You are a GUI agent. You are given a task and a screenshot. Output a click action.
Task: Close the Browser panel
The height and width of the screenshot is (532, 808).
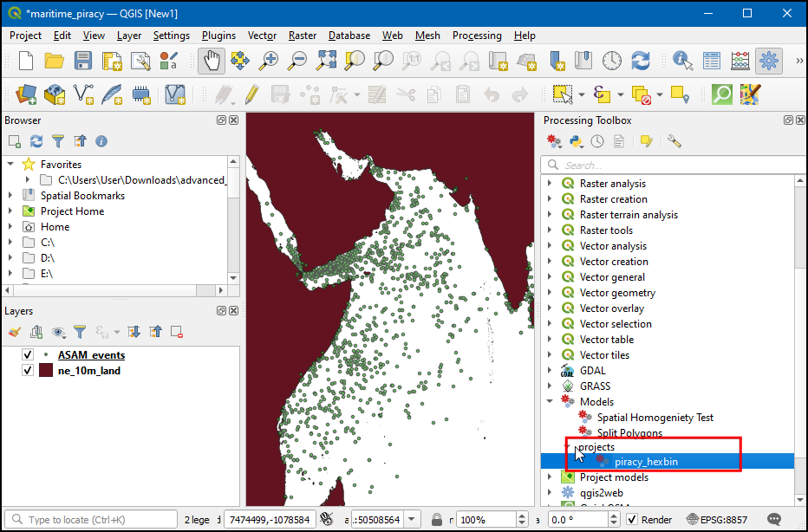tap(234, 120)
